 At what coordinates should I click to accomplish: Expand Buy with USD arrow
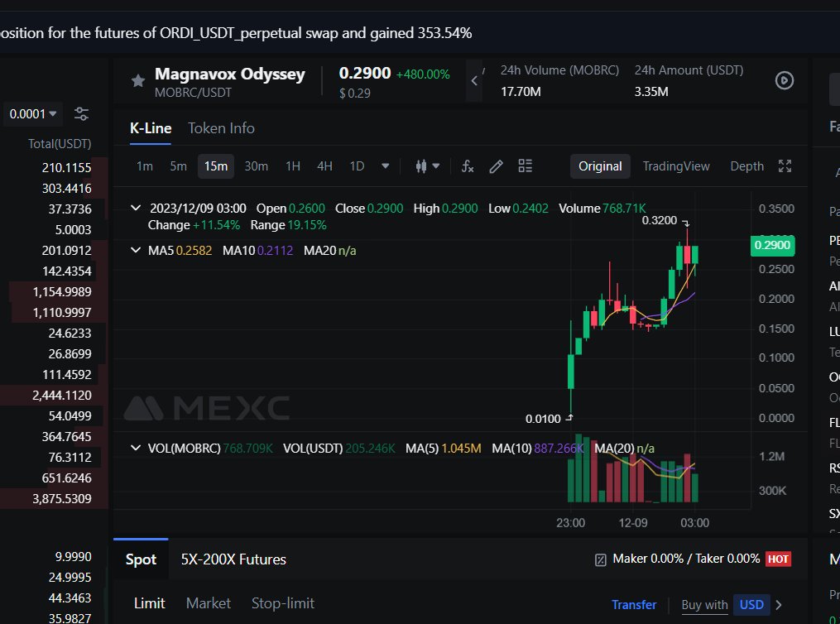[x=779, y=605]
